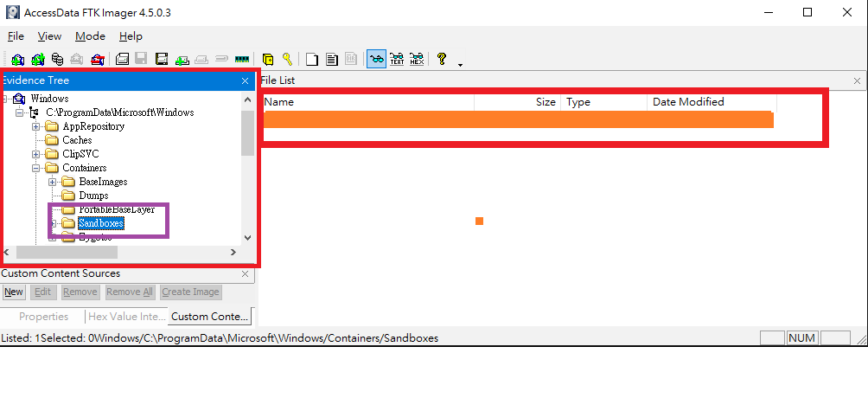Image resolution: width=868 pixels, height=398 pixels.
Task: Click the New button in Custom Content Sources
Action: [14, 292]
